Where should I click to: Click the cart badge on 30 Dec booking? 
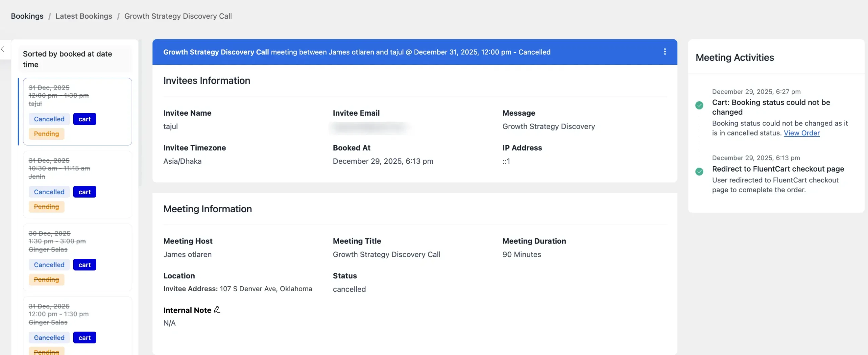tap(84, 265)
